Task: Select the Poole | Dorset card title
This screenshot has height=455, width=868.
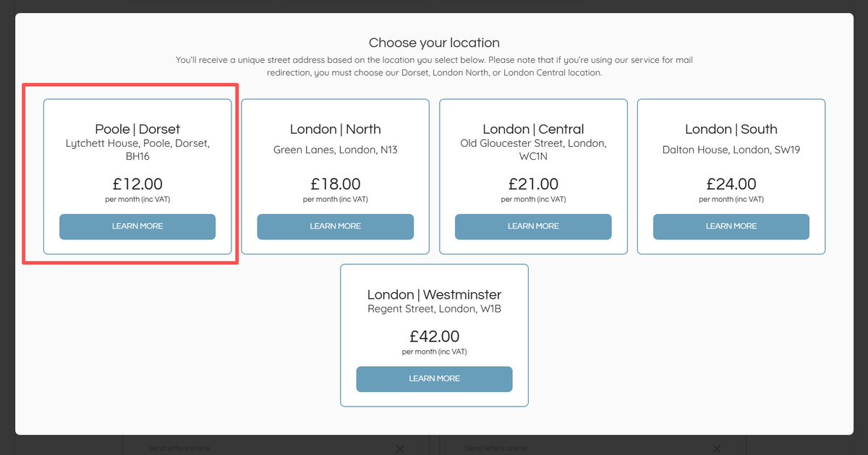Action: tap(137, 129)
